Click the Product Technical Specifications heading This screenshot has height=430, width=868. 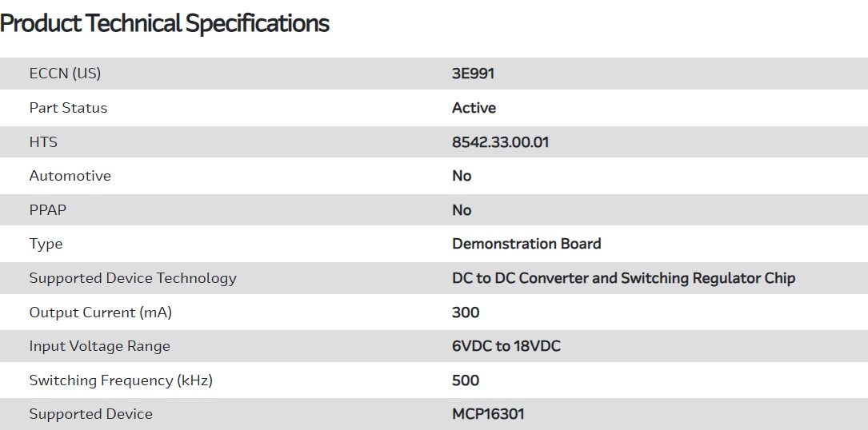coord(165,23)
